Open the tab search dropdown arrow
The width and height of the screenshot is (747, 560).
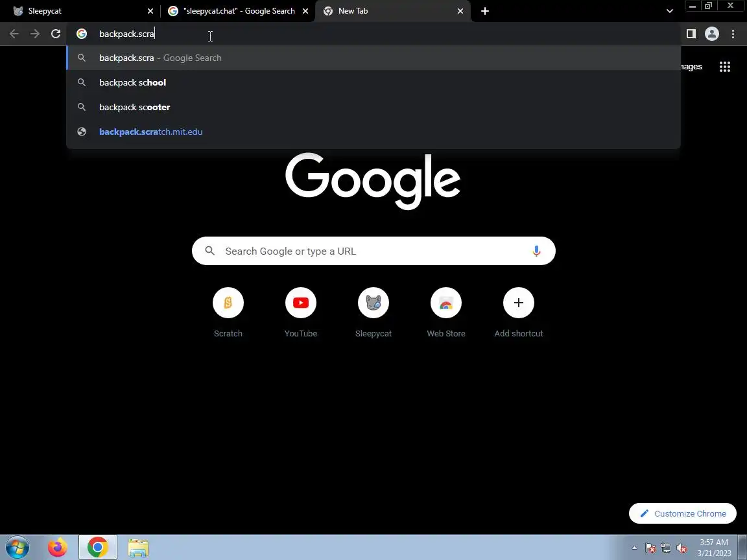pyautogui.click(x=669, y=11)
